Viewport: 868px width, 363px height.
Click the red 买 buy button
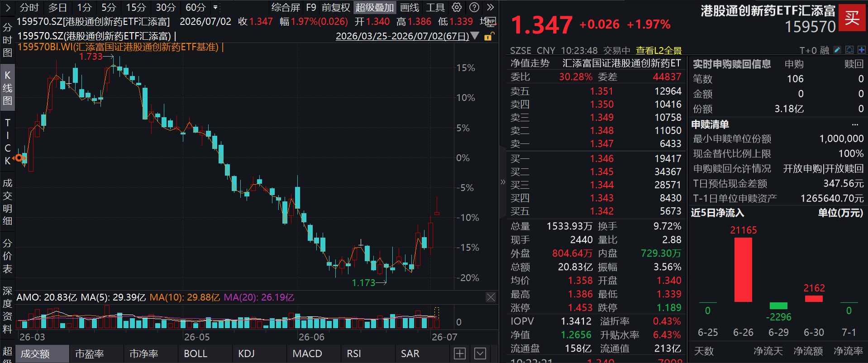click(852, 18)
